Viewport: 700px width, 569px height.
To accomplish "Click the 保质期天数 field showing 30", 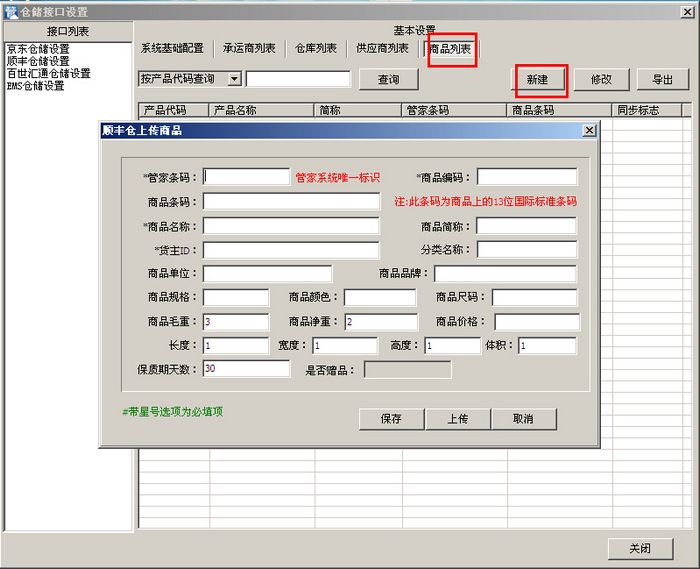I will point(246,369).
